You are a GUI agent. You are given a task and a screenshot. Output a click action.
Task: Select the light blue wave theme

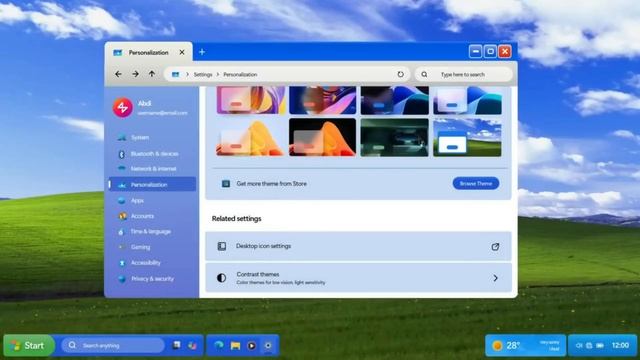click(x=467, y=100)
